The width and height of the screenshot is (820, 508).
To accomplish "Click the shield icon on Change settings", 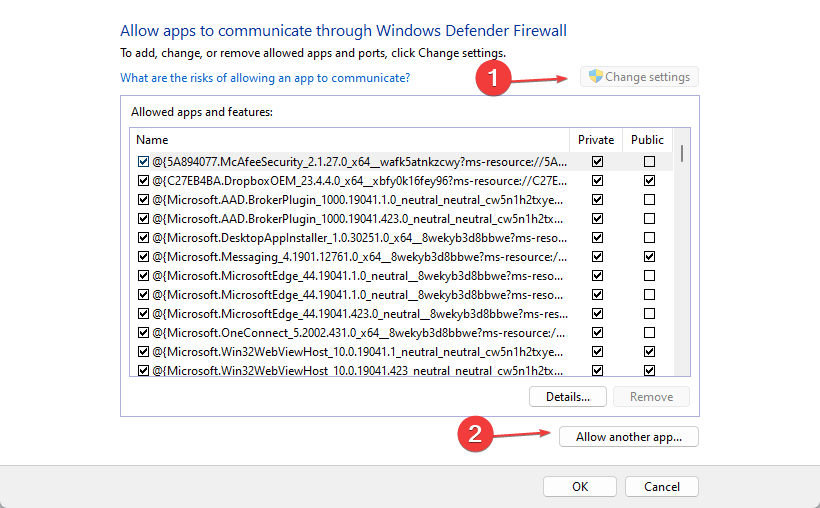I will coord(595,77).
